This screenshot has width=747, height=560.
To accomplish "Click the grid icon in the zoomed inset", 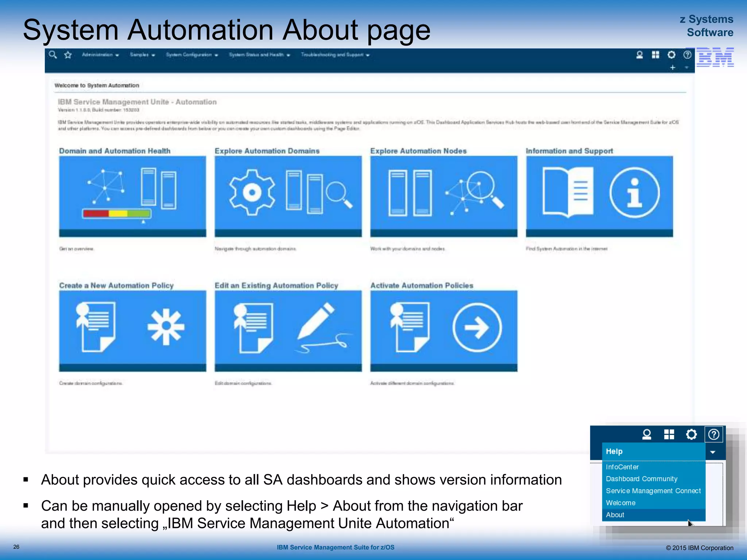I will pos(669,434).
